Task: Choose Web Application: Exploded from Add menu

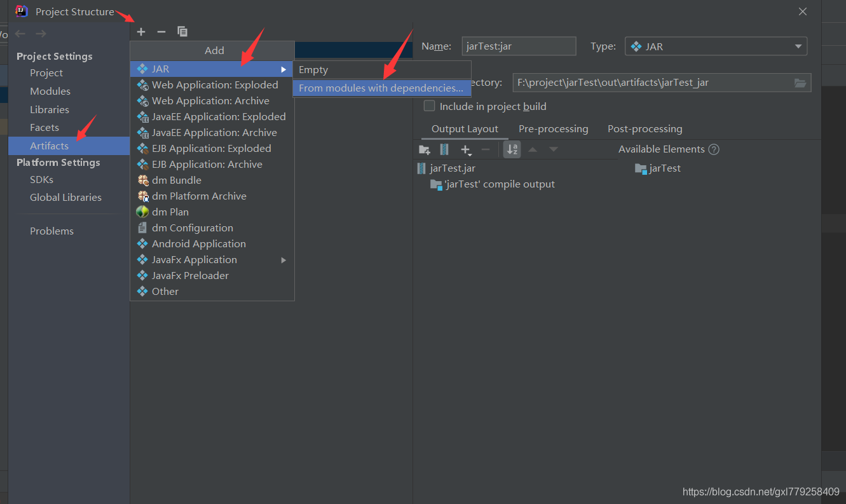Action: 212,85
